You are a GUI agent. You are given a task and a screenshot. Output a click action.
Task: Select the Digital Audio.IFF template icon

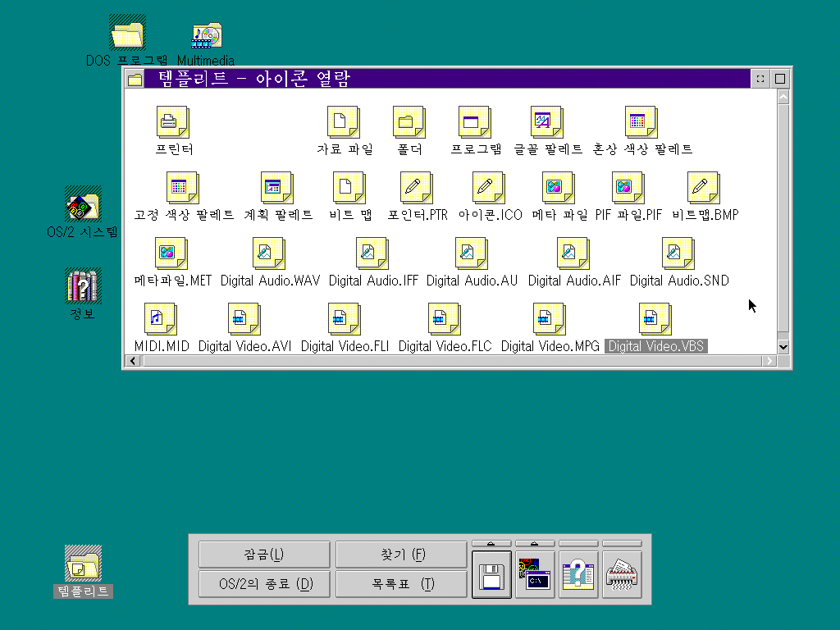pyautogui.click(x=372, y=253)
